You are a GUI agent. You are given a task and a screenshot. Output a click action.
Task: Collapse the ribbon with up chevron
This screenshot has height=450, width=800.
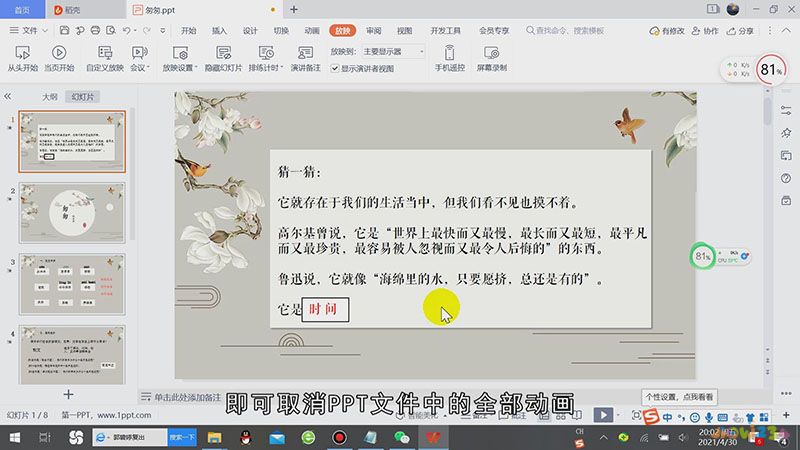pos(786,31)
